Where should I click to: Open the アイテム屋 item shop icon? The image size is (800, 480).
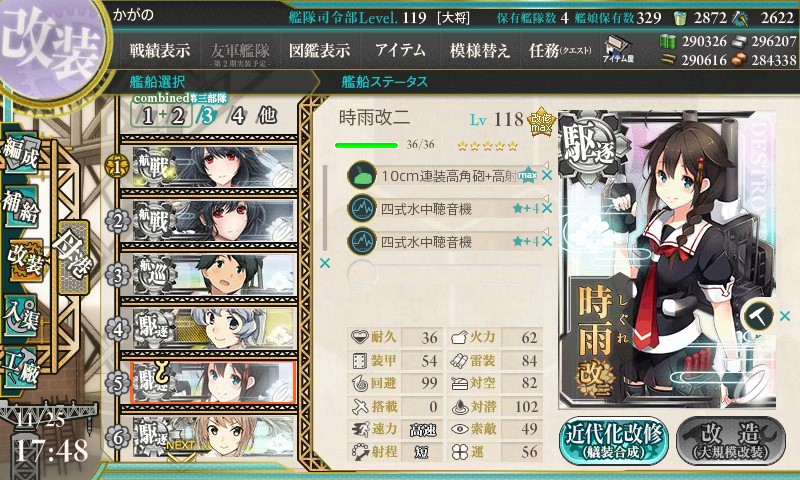click(x=618, y=50)
